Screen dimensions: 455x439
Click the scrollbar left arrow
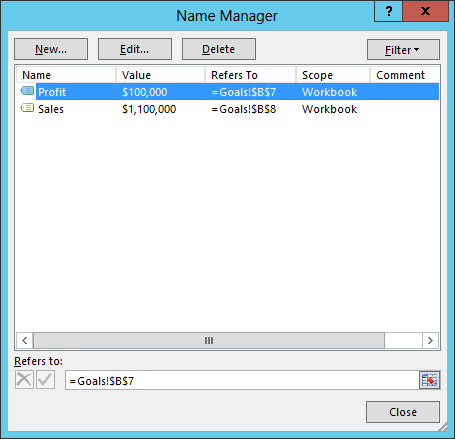(x=25, y=340)
